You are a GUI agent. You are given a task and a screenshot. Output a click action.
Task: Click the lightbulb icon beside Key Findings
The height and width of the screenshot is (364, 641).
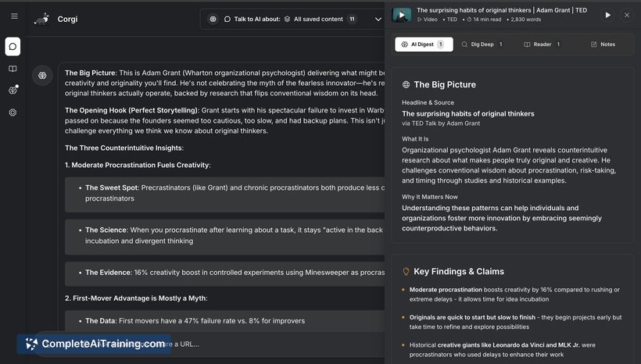click(406, 271)
